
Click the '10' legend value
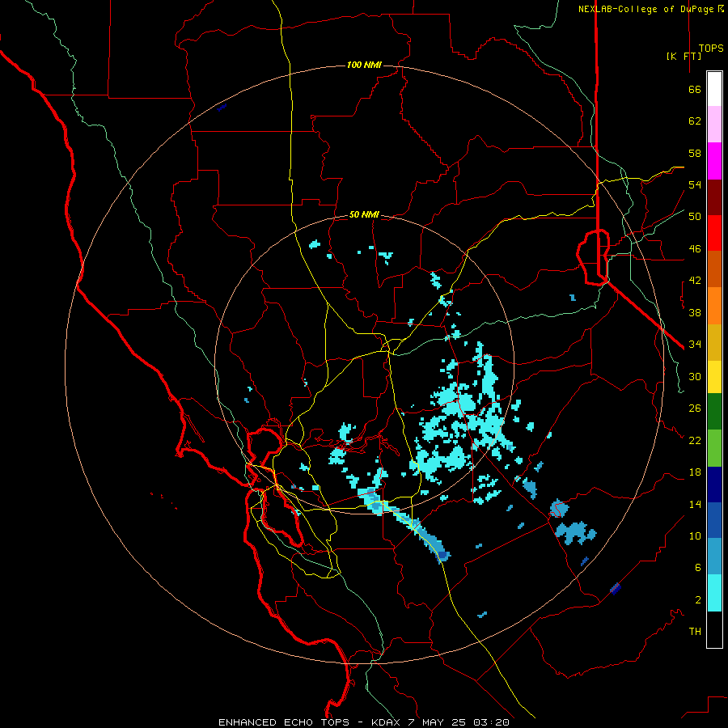click(695, 535)
